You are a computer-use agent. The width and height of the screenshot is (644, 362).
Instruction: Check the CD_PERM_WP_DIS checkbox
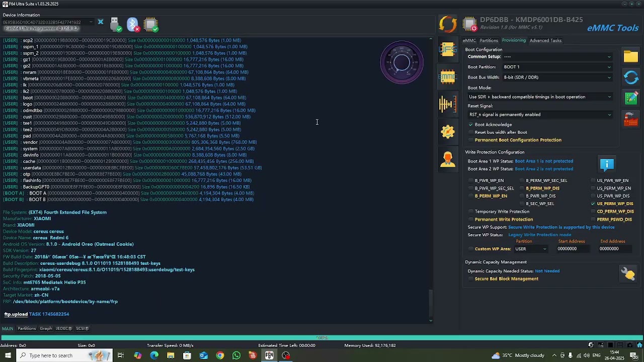pyautogui.click(x=593, y=212)
